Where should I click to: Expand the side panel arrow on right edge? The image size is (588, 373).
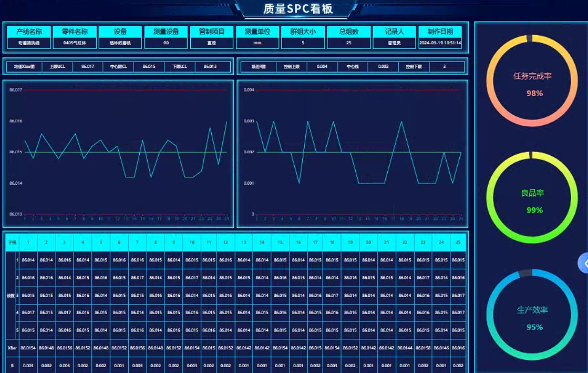(x=583, y=263)
